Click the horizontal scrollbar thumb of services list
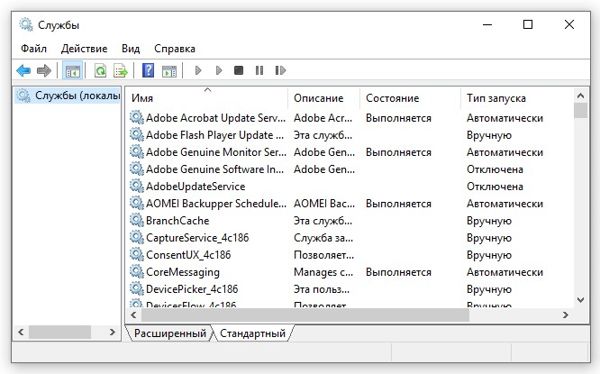Viewport: 600px width, 374px height. click(x=305, y=315)
